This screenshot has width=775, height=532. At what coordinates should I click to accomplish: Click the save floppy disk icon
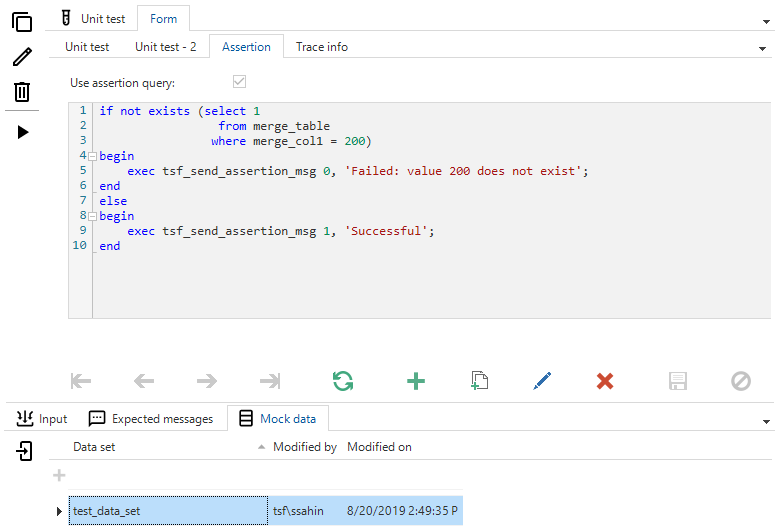(x=678, y=381)
